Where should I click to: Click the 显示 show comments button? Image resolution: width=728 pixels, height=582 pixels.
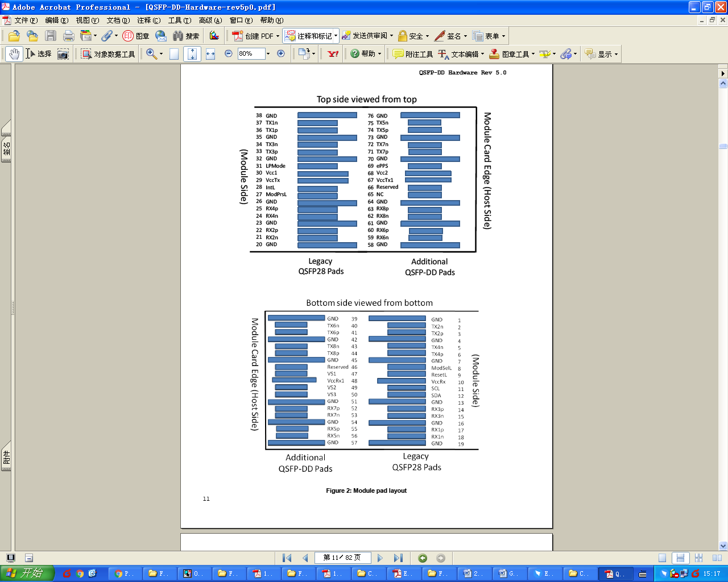pyautogui.click(x=602, y=54)
